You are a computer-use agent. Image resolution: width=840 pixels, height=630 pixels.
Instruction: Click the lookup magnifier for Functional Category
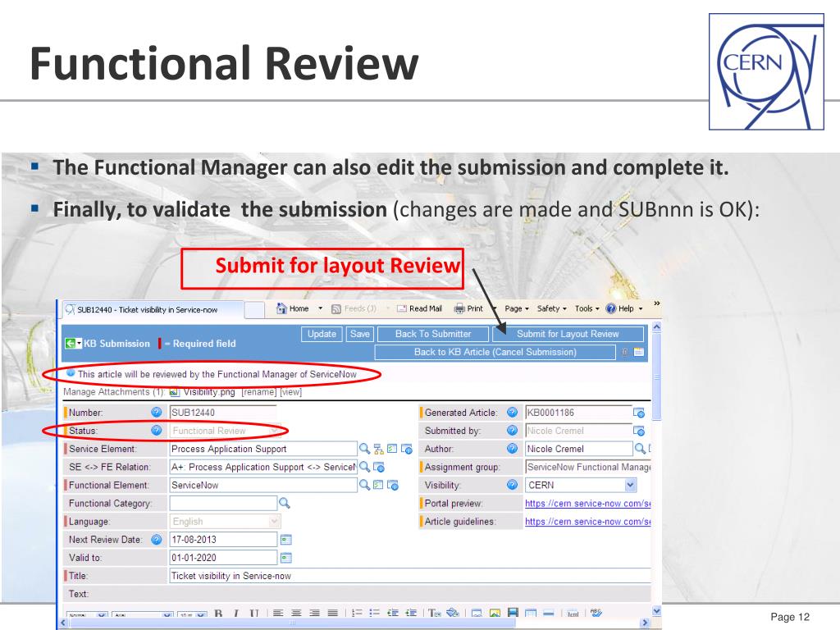tap(285, 503)
